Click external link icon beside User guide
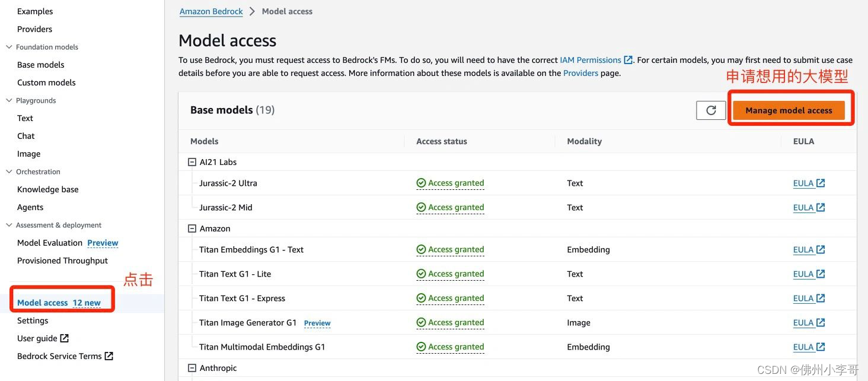Image resolution: width=868 pixels, height=381 pixels. (65, 338)
